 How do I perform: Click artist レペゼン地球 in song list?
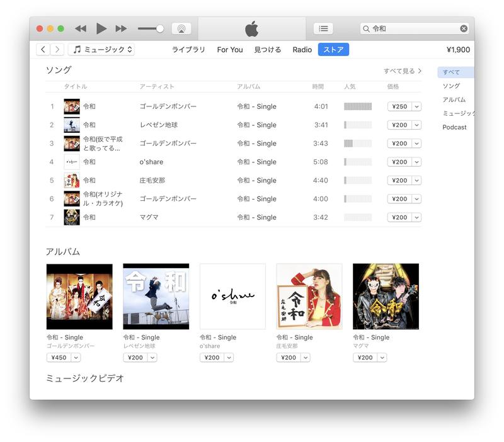[159, 125]
